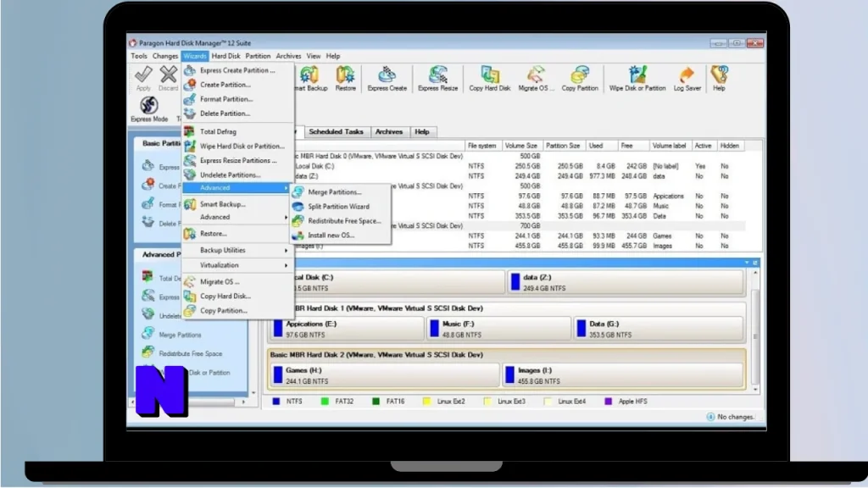Image resolution: width=868 pixels, height=488 pixels.
Task: Choose Delete Partition menu entry
Action: [x=238, y=114]
